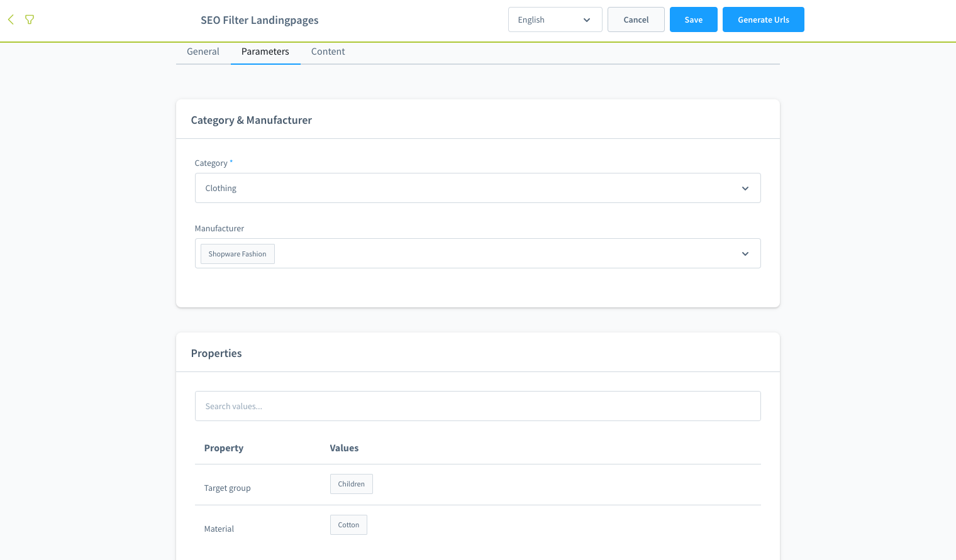The image size is (956, 560).
Task: Save the landing page
Action: [x=693, y=19]
